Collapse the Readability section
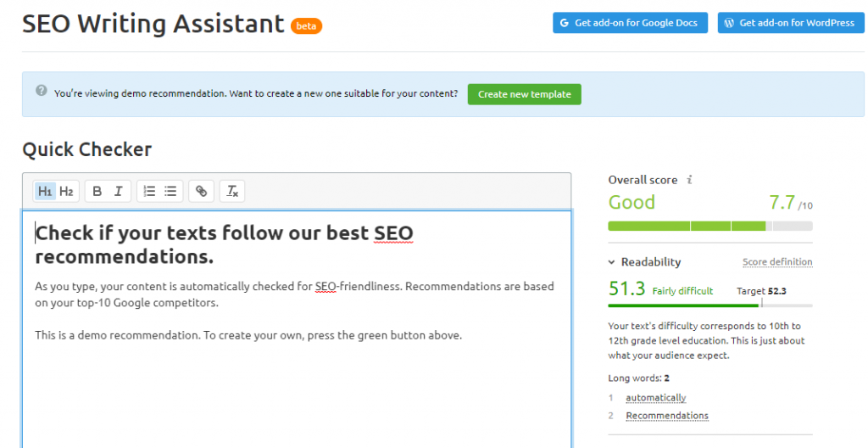The height and width of the screenshot is (448, 868). tap(612, 262)
